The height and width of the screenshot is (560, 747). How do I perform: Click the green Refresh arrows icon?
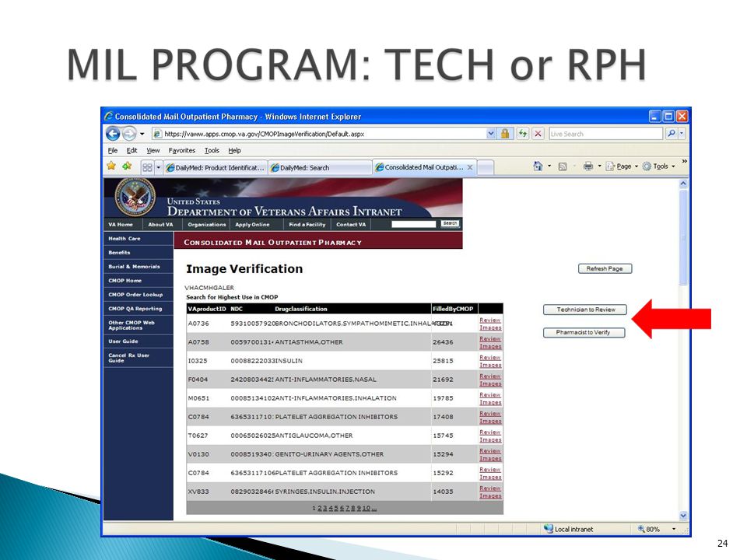[523, 134]
